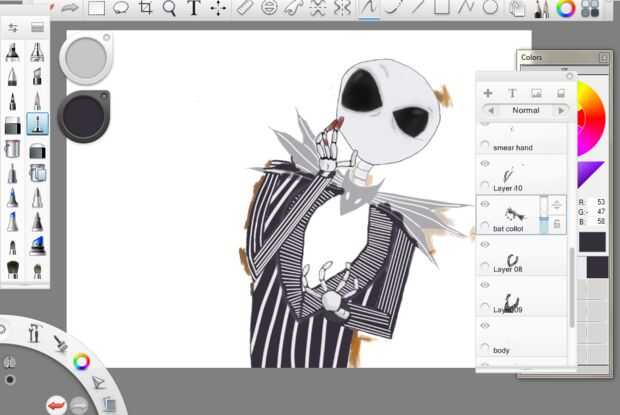620x415 pixels.
Task: Toggle visibility of body layer
Action: [485, 325]
